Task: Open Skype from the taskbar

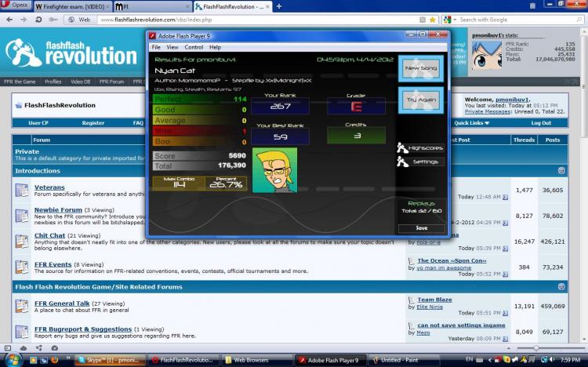Action: 111,360
